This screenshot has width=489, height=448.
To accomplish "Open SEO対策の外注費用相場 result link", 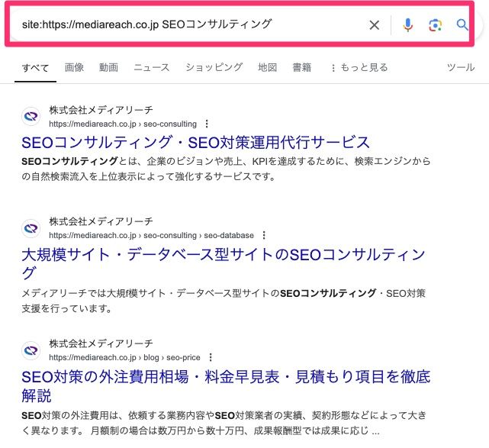I will point(226,385).
